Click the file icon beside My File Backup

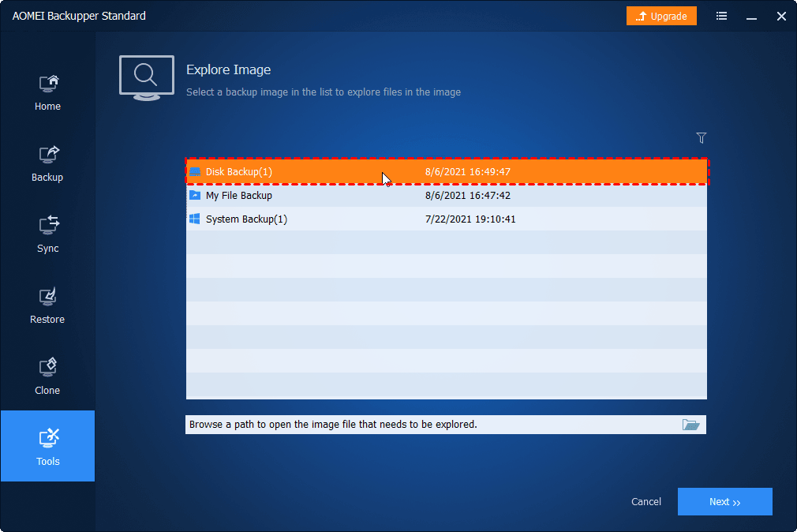(x=195, y=195)
